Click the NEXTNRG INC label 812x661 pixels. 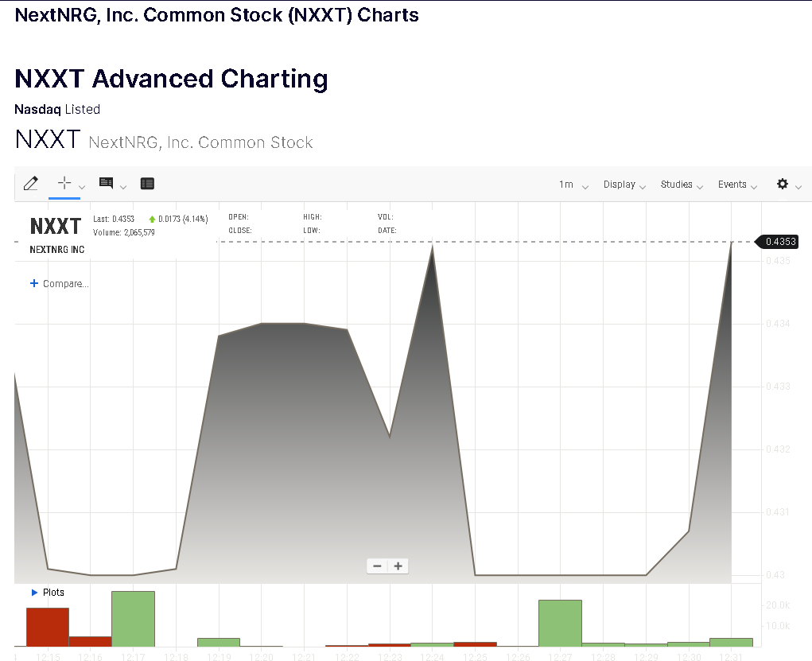pyautogui.click(x=57, y=250)
